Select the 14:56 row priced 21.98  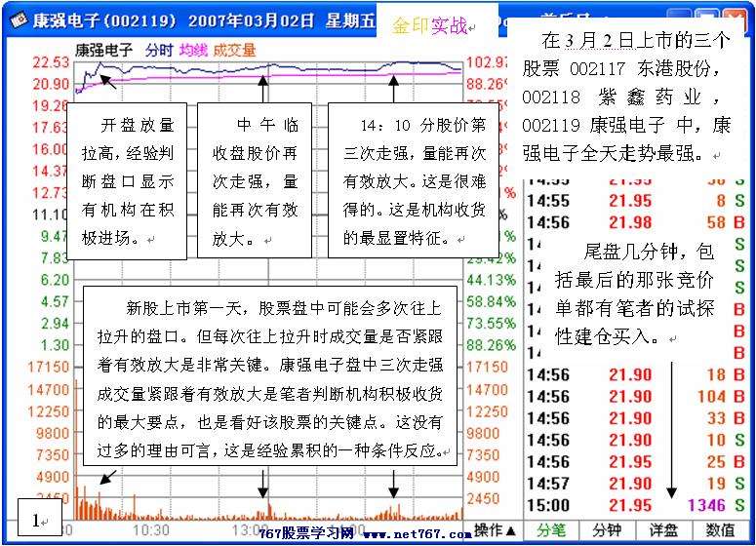(635, 222)
